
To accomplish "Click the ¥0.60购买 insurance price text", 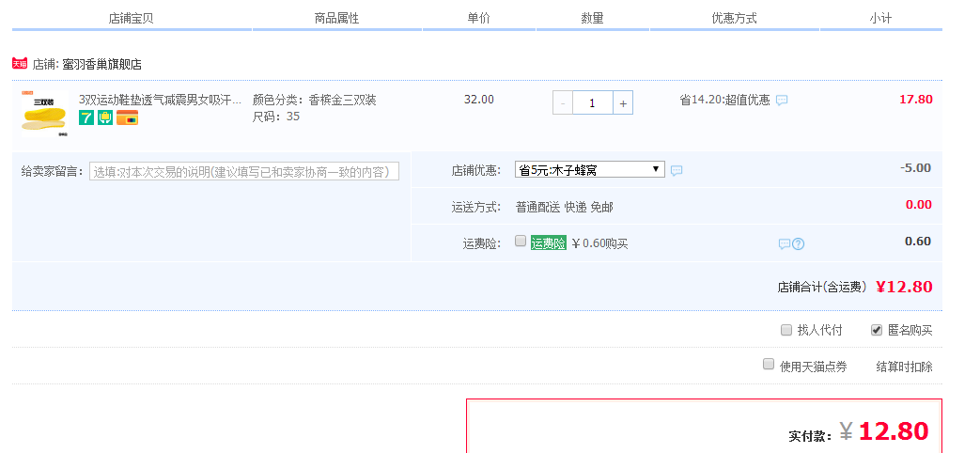I will point(600,243).
